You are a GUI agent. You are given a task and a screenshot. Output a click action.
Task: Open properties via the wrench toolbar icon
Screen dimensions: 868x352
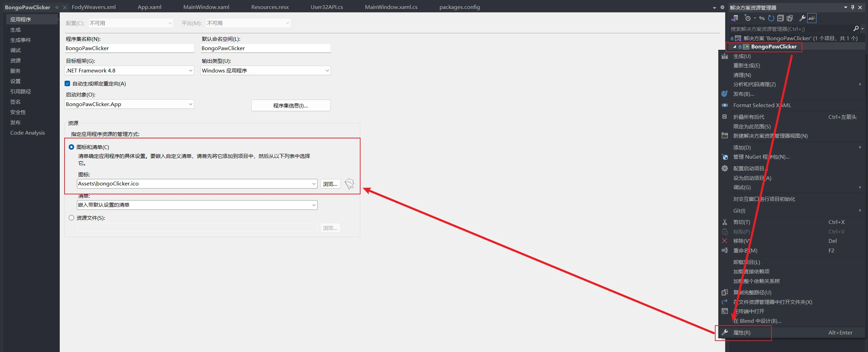802,18
